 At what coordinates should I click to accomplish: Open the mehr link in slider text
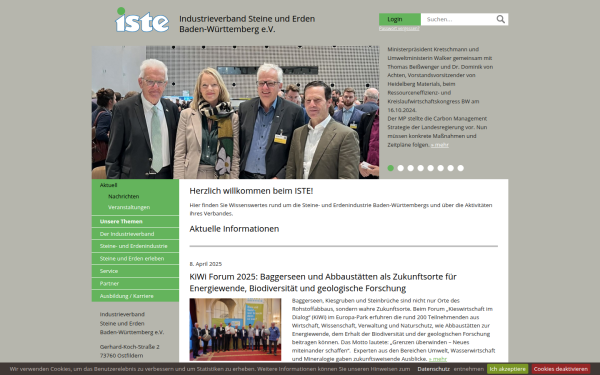tap(440, 145)
